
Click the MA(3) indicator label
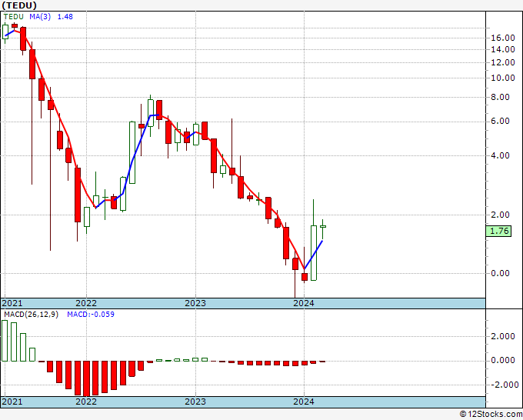[x=40, y=17]
